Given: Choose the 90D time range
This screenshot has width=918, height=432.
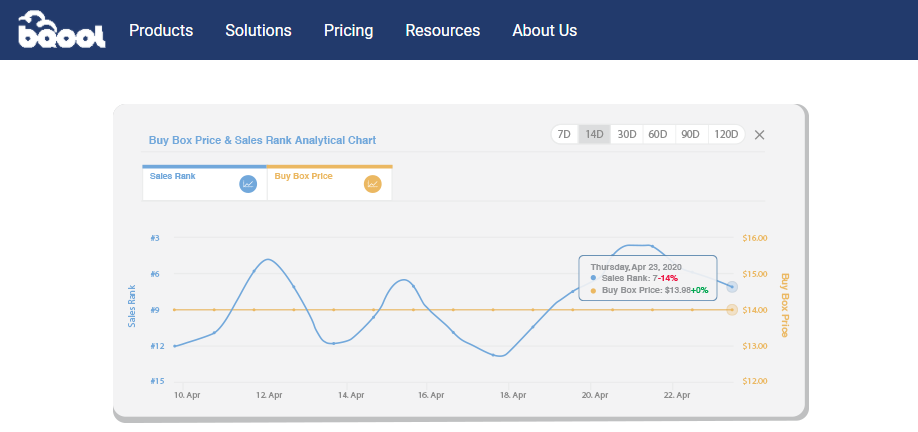Looking at the screenshot, I should click(690, 134).
